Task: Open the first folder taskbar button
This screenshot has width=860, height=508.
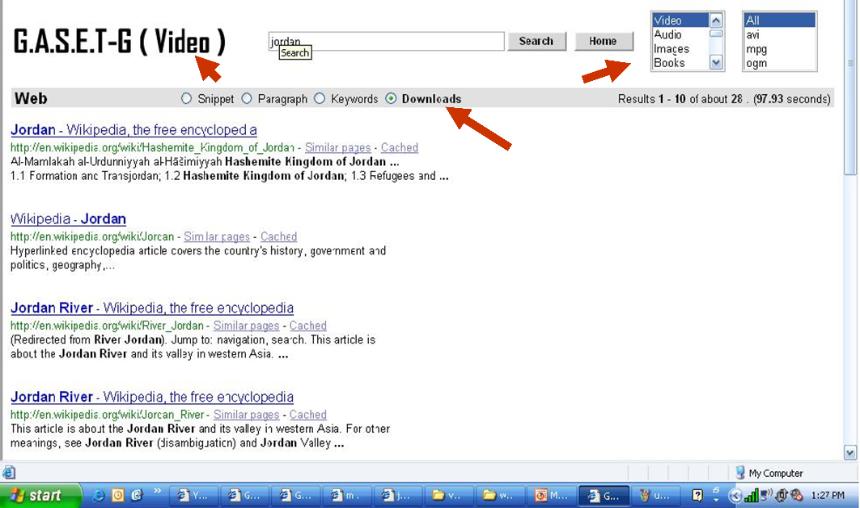Action: click(452, 495)
